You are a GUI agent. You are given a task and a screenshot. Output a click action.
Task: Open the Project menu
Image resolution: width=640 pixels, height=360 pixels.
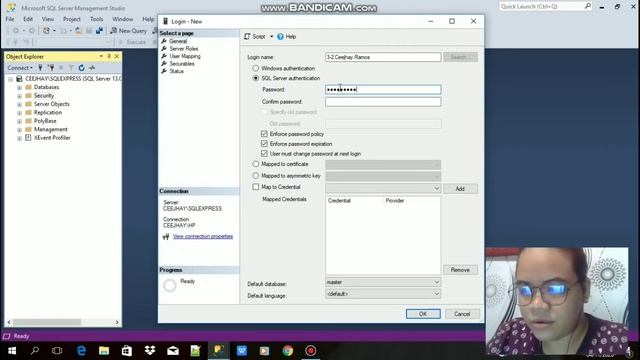pyautogui.click(x=72, y=19)
